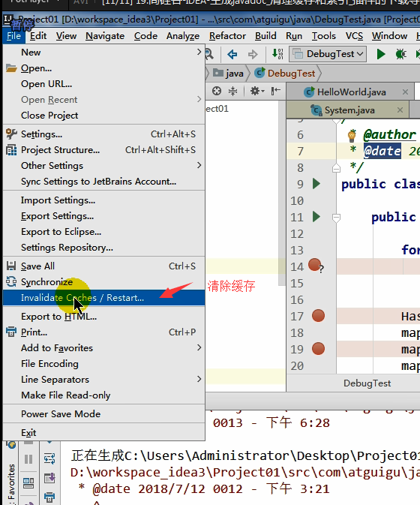Collapse the method fold on line 11
The image size is (420, 505).
tap(336, 218)
